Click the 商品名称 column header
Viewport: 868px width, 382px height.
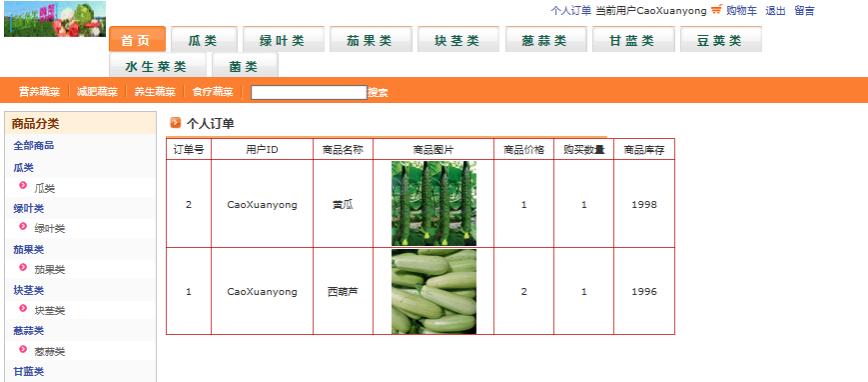(x=344, y=150)
